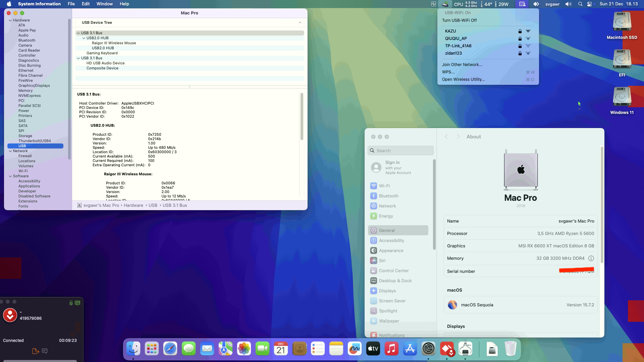Click AnyDesk file transfer icon
Screen dimensions: 644x362
[x=36, y=351]
